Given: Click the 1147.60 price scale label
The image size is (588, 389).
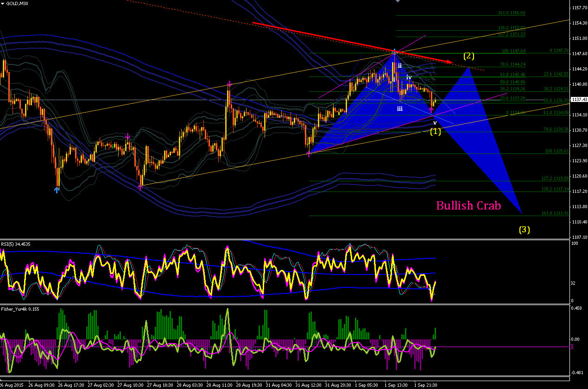Looking at the screenshot, I should click(580, 54).
